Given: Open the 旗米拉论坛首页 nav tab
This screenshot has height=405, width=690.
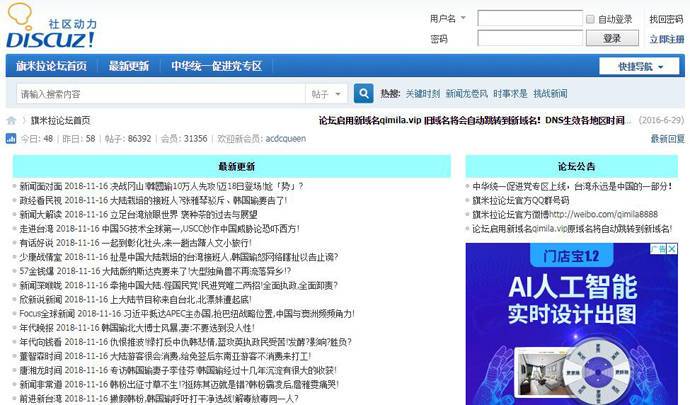Looking at the screenshot, I should click(51, 67).
